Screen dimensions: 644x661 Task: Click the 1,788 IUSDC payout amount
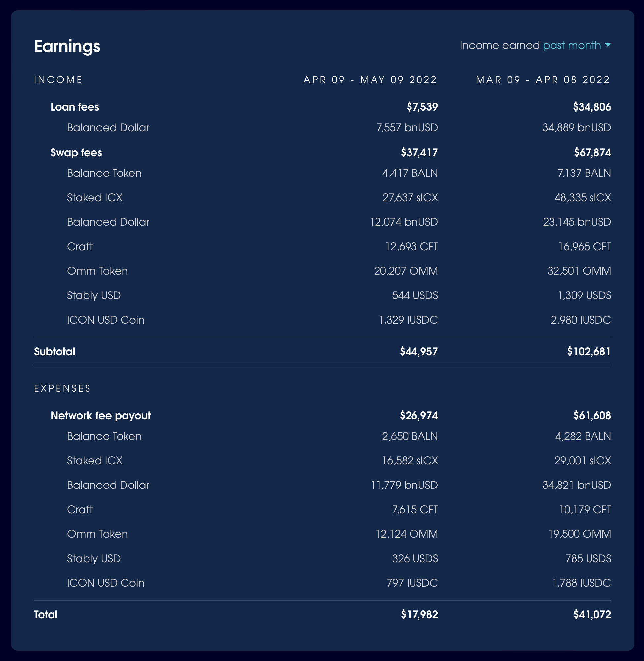[582, 583]
